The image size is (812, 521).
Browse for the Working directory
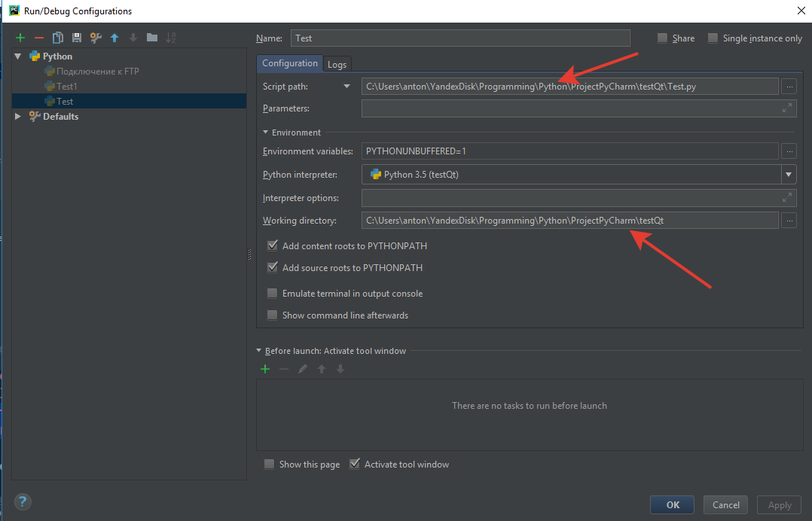tap(789, 221)
